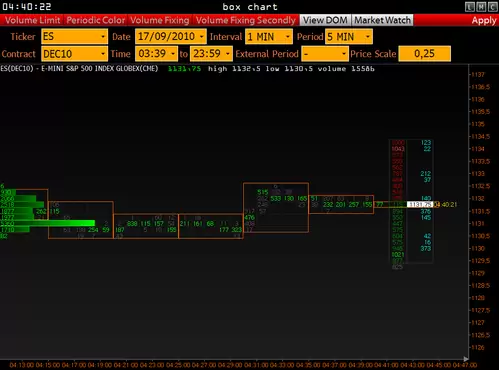This screenshot has width=499, height=370.
Task: Open the Ticker ES dropdown
Action: pos(74,36)
